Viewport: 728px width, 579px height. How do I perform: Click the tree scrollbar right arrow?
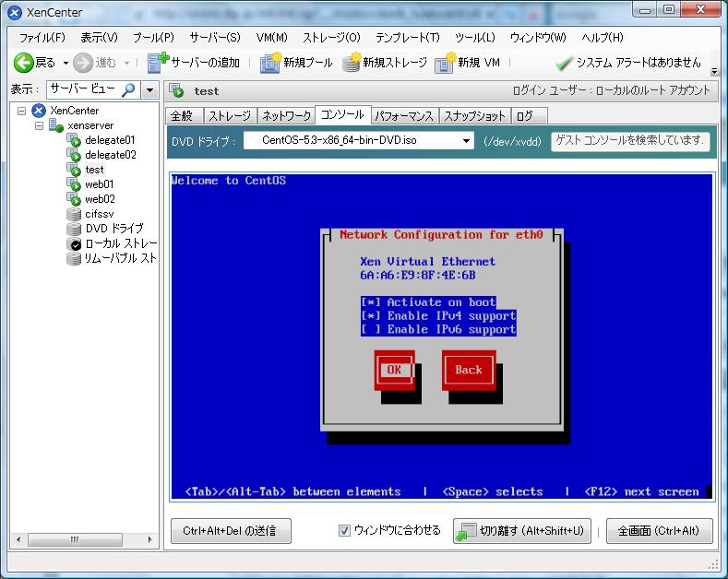tap(149, 539)
